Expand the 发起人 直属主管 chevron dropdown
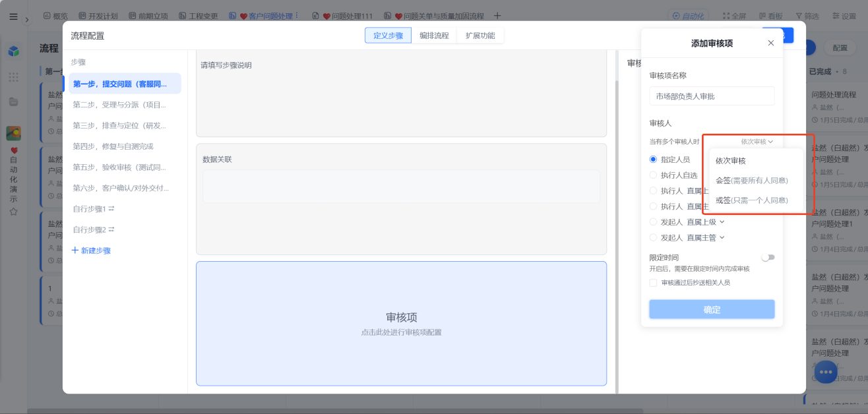 722,237
